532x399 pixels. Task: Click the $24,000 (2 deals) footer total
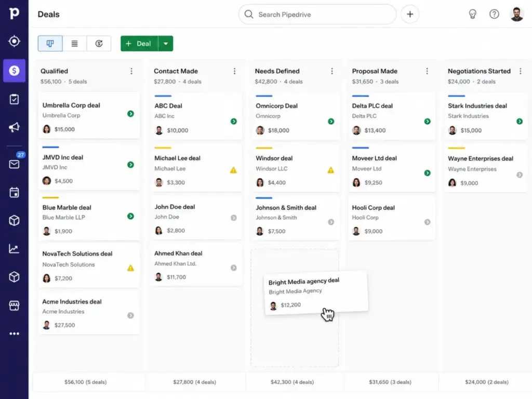pos(486,382)
